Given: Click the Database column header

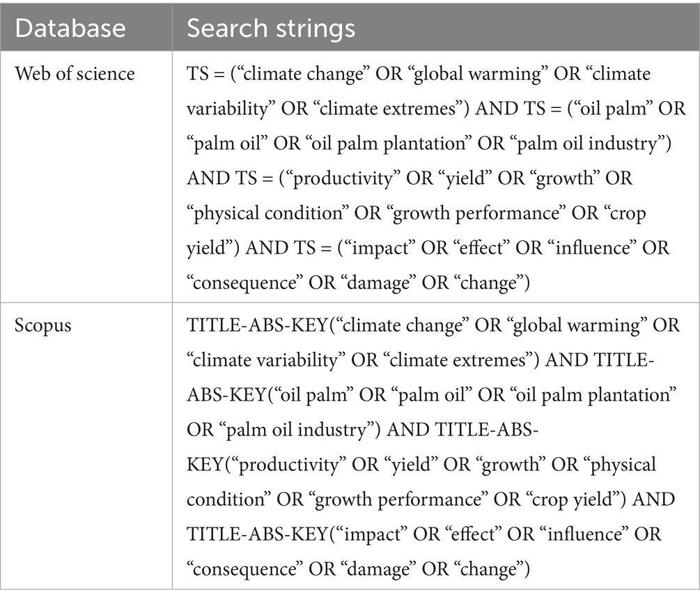Looking at the screenshot, I should pyautogui.click(x=70, y=28).
